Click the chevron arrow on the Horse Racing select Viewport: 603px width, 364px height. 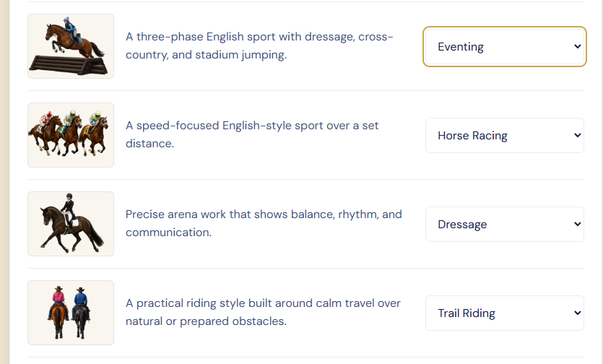coord(577,136)
